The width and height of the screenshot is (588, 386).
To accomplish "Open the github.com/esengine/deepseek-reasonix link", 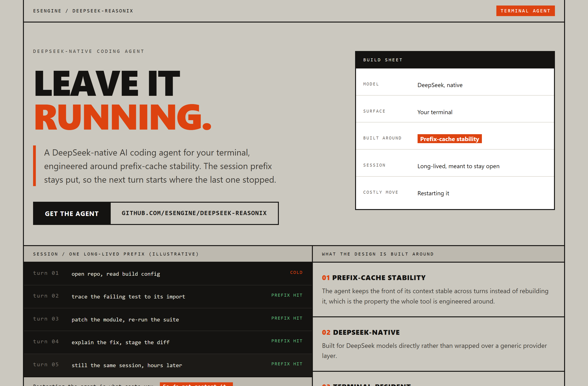I will coord(194,213).
